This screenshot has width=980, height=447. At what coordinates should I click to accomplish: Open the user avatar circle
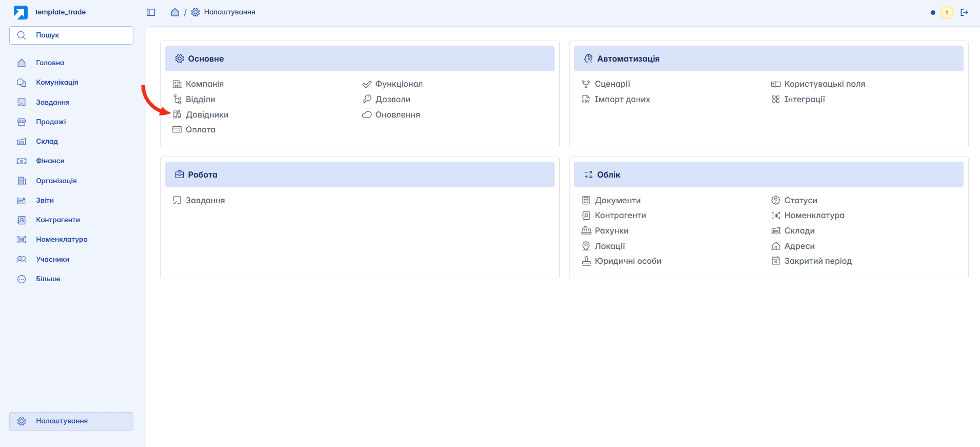(x=947, y=12)
